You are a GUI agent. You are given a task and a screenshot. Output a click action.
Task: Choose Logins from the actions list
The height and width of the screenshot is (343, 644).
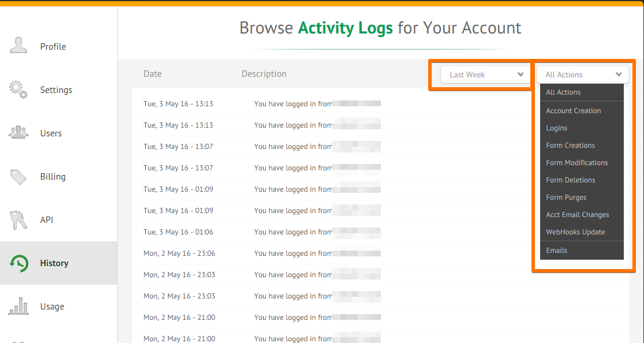(556, 128)
